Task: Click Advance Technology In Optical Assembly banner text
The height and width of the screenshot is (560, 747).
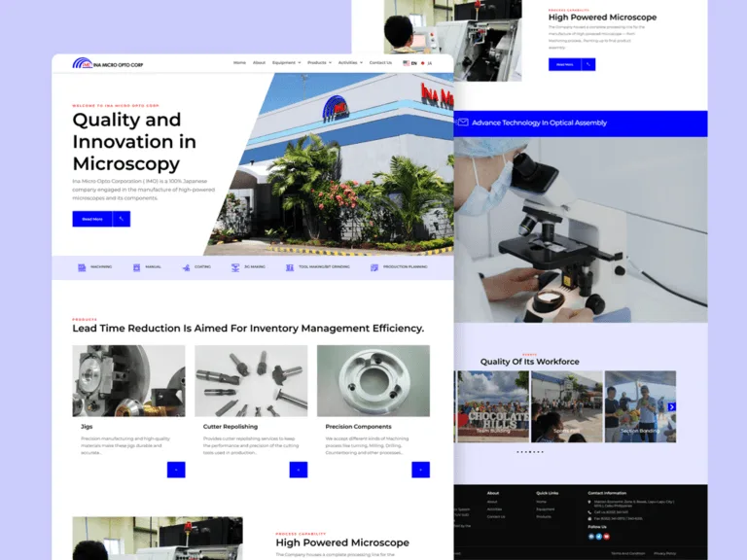Action: (539, 122)
